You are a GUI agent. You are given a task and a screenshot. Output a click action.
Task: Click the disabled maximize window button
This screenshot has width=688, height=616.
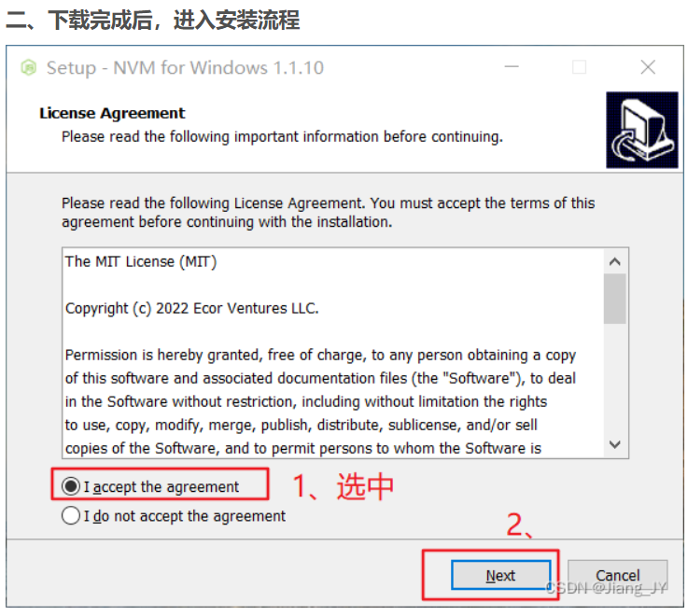point(579,67)
